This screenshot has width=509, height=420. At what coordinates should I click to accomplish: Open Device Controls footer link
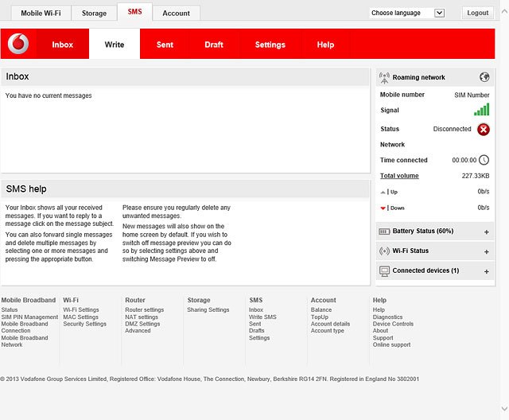click(393, 324)
